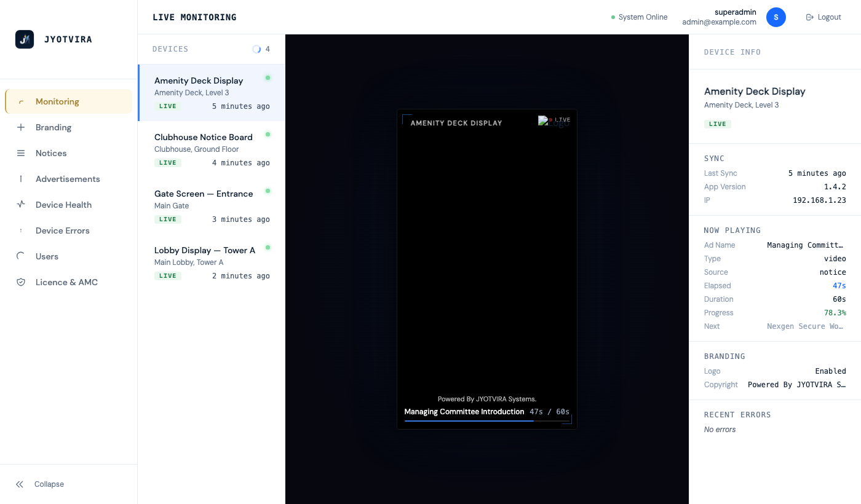Go to the Users page
Screen dimensions: 861x504
[x=68, y=256]
